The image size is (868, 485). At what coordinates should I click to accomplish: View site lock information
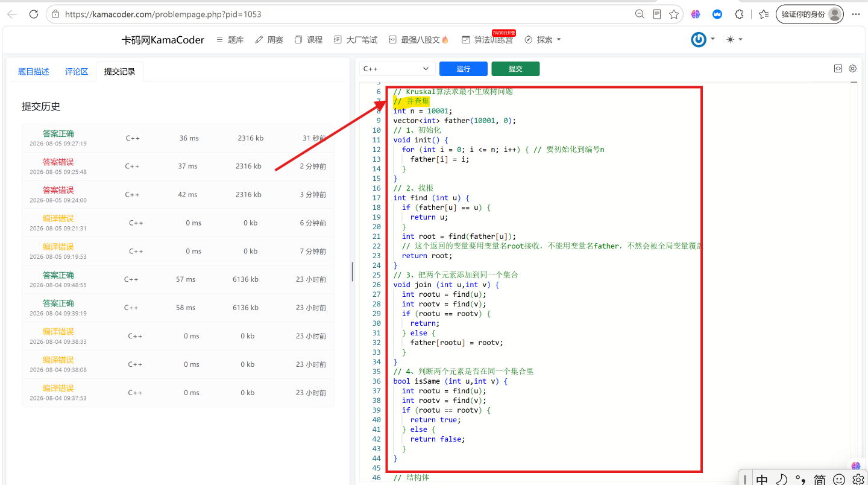(55, 14)
